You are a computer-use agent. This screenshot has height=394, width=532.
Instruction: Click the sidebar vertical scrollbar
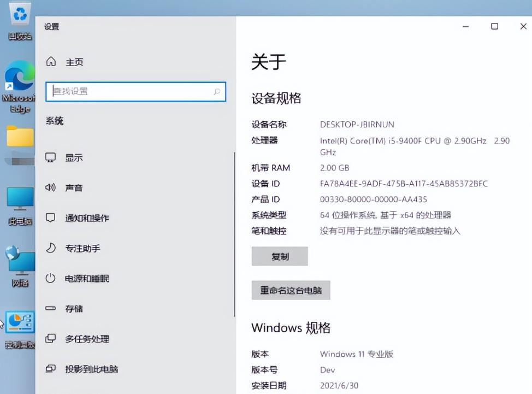(x=234, y=234)
